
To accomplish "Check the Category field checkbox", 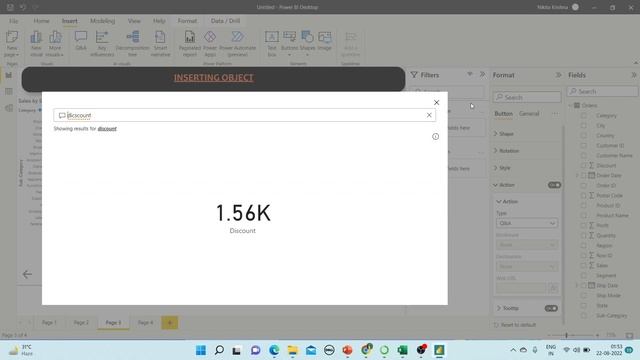I will (584, 116).
